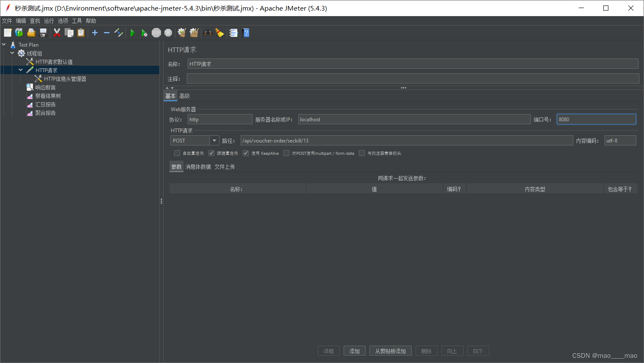Image resolution: width=644 pixels, height=363 pixels.
Task: Click Start no pauses icon
Action: click(144, 33)
